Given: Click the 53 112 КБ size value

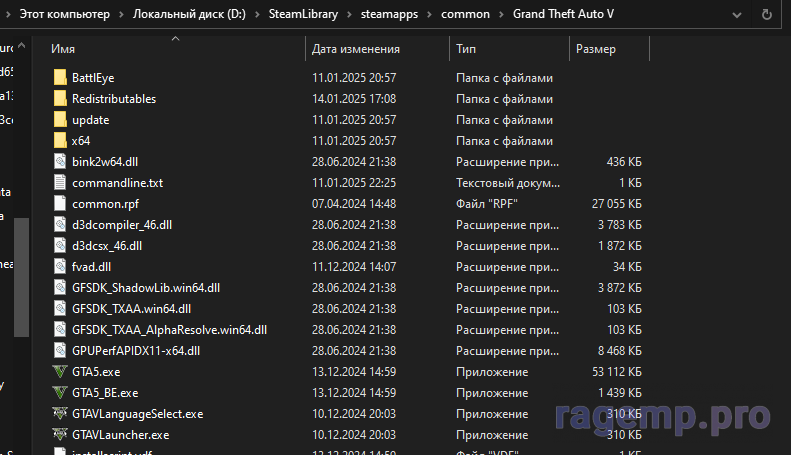Looking at the screenshot, I should coord(616,372).
